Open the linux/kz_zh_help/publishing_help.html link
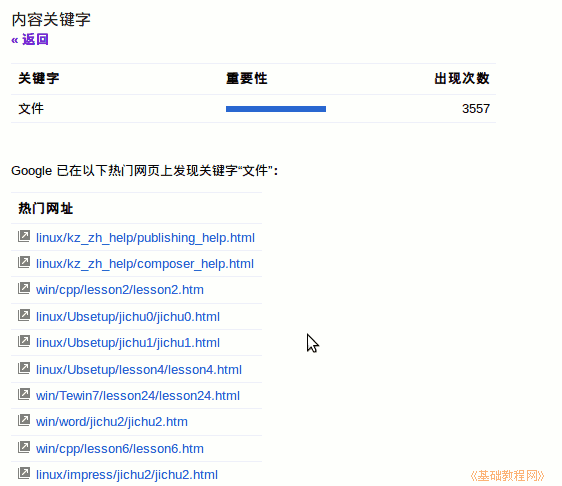Screen dimensions: 562x486 pyautogui.click(x=145, y=238)
